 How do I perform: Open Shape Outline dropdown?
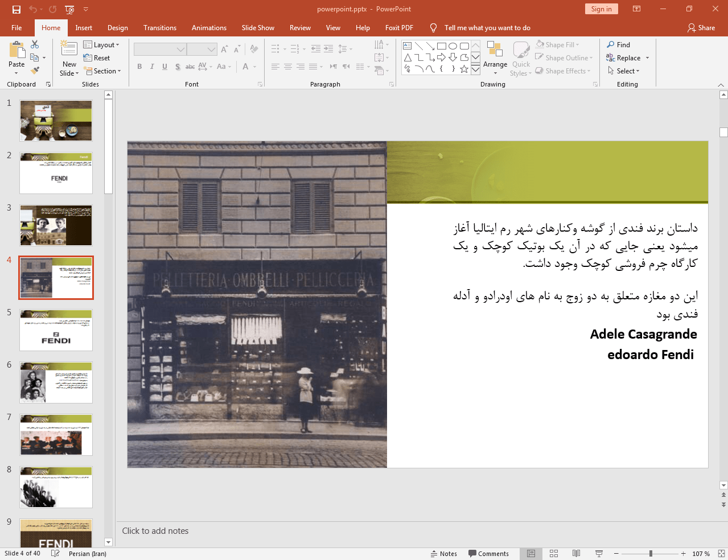coord(564,58)
